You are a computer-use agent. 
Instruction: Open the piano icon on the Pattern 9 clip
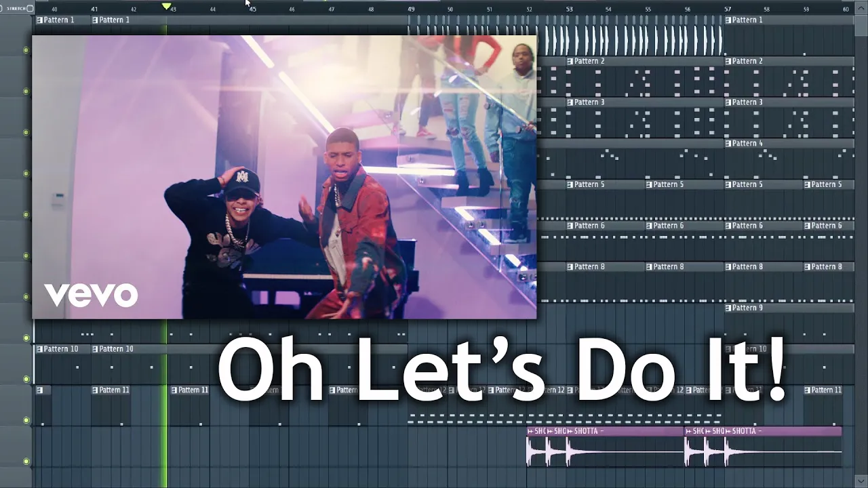[x=728, y=308]
